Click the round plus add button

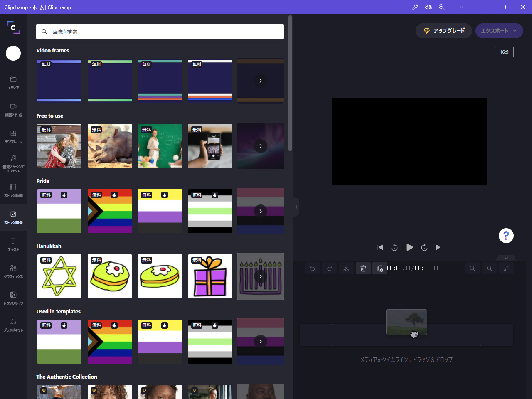pyautogui.click(x=13, y=53)
